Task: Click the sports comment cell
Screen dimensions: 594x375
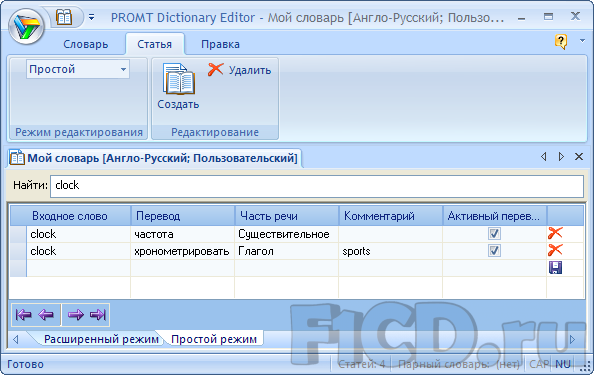Action: tap(391, 251)
